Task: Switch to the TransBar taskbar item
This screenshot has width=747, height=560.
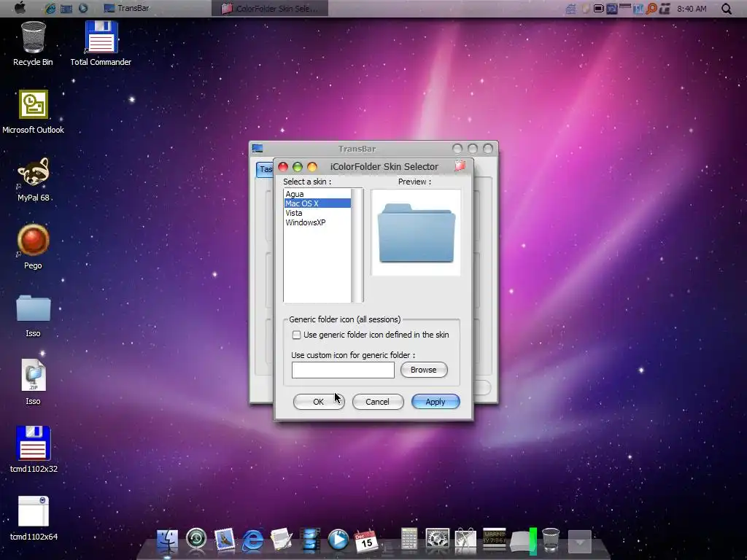Action: tap(126, 8)
